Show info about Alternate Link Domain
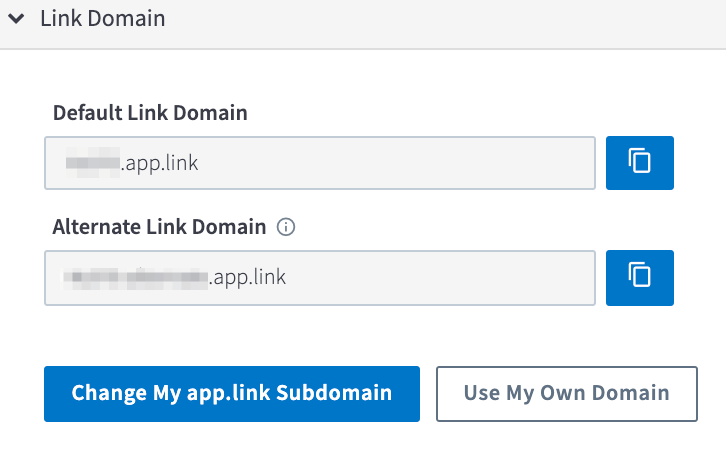This screenshot has width=726, height=472. 286,227
